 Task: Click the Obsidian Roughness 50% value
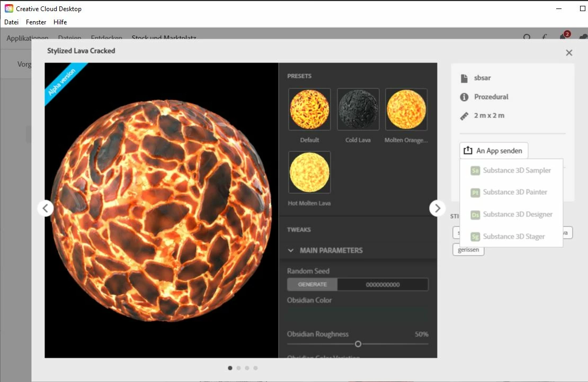[422, 334]
